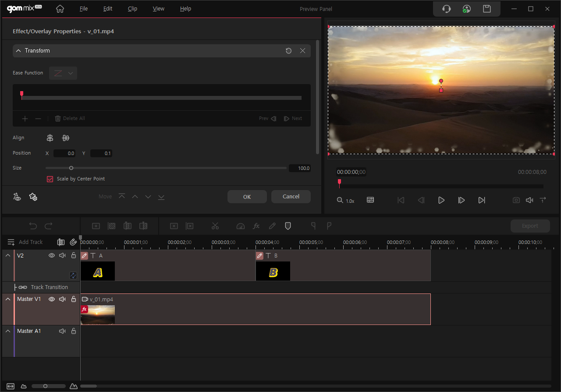Screen dimensions: 561x392
Task: Click the align horizontal center icon
Action: tap(50, 138)
